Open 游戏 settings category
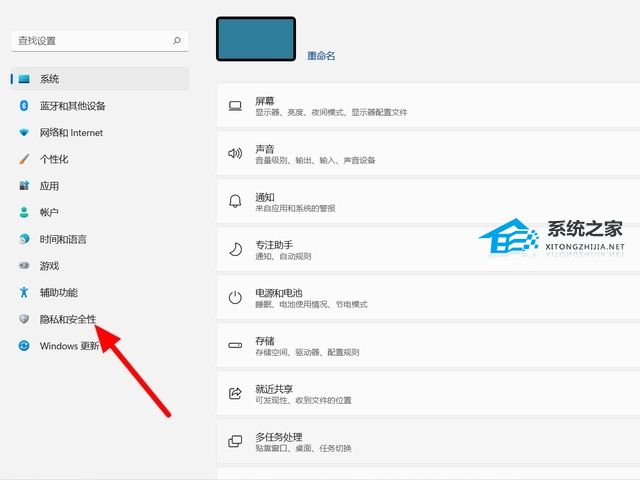The height and width of the screenshot is (480, 640). click(x=100, y=266)
